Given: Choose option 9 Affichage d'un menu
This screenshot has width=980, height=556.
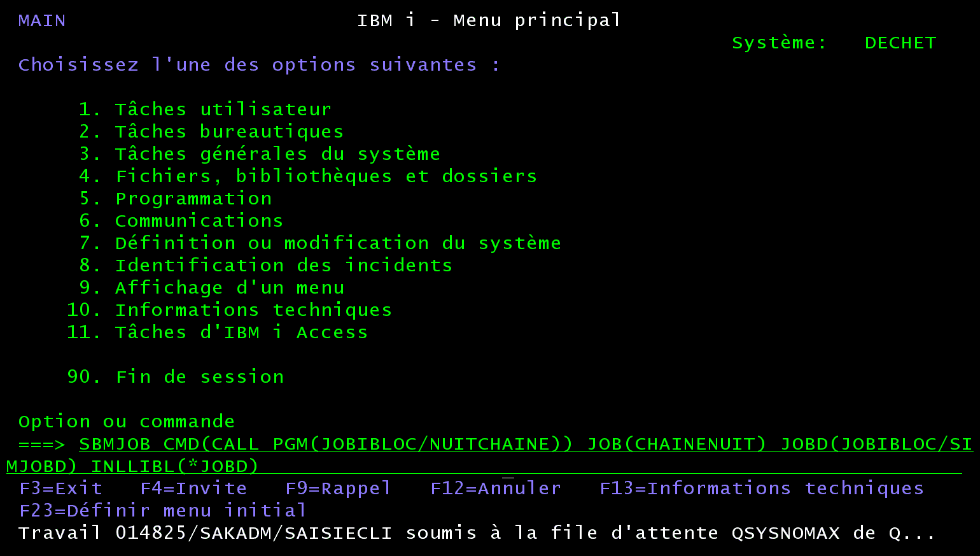Looking at the screenshot, I should tap(211, 288).
